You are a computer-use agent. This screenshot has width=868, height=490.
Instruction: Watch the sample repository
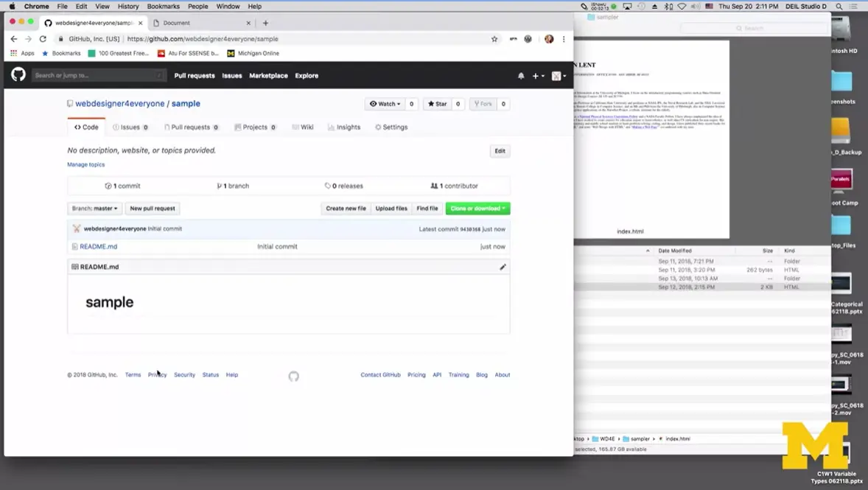coord(385,103)
